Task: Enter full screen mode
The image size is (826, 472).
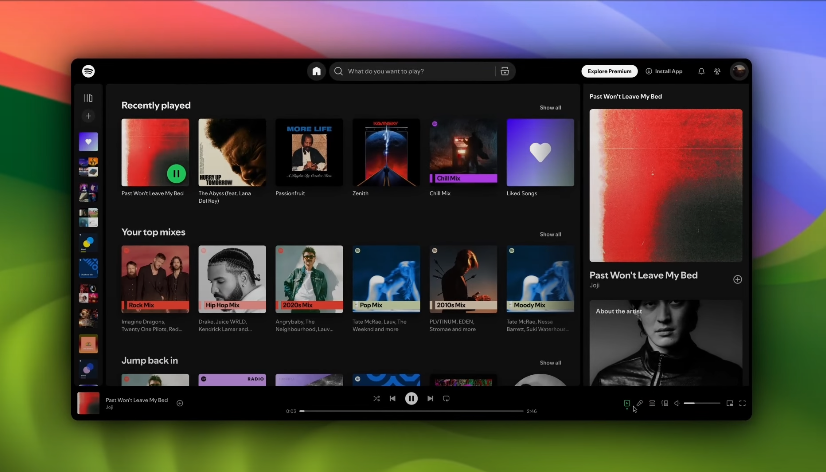Action: point(742,403)
